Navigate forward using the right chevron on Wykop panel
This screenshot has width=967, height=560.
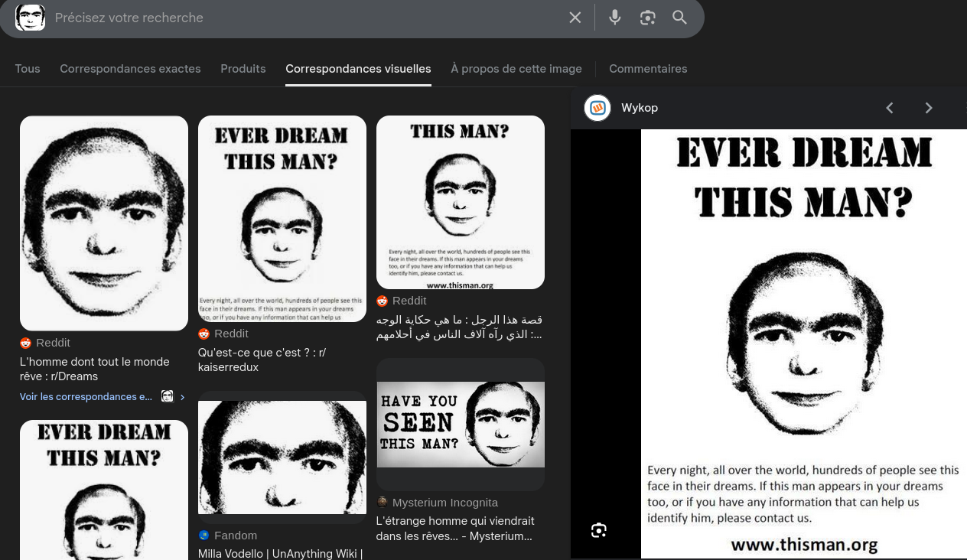(929, 108)
